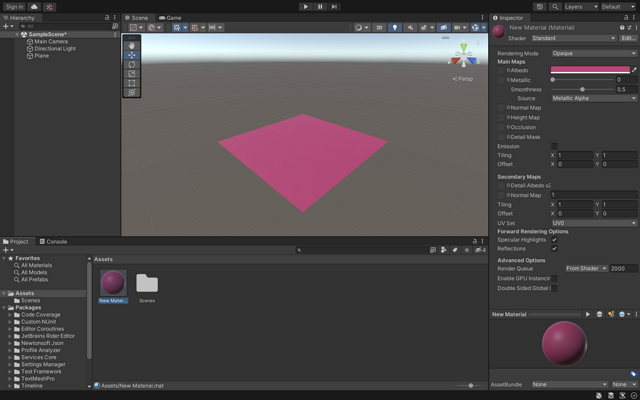The width and height of the screenshot is (640, 400).
Task: Click the shader Edit button
Action: click(628, 38)
